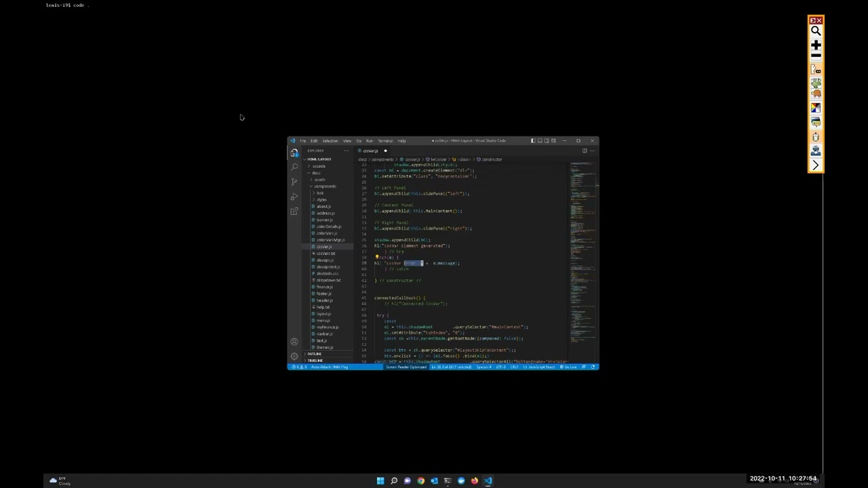Image resolution: width=868 pixels, height=488 pixels.
Task: Click the plus zoom-in icon in floating toolbar
Action: 816,45
